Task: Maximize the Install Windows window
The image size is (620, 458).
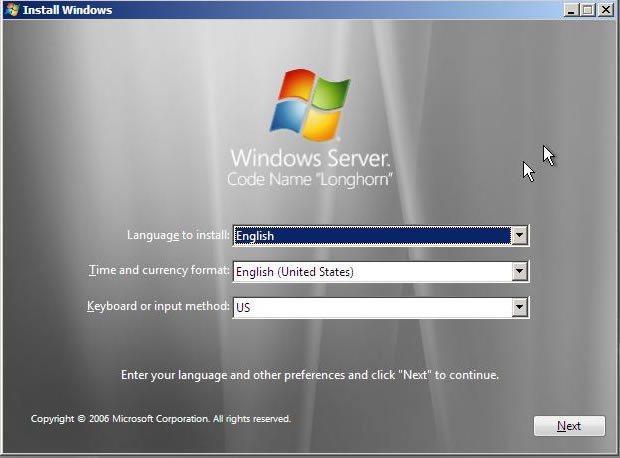Action: tap(588, 10)
